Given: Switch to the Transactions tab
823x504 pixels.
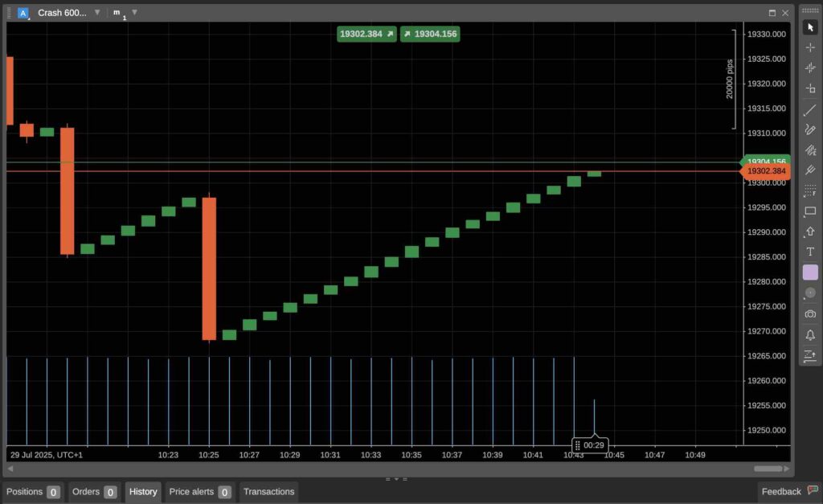Looking at the screenshot, I should coord(269,491).
